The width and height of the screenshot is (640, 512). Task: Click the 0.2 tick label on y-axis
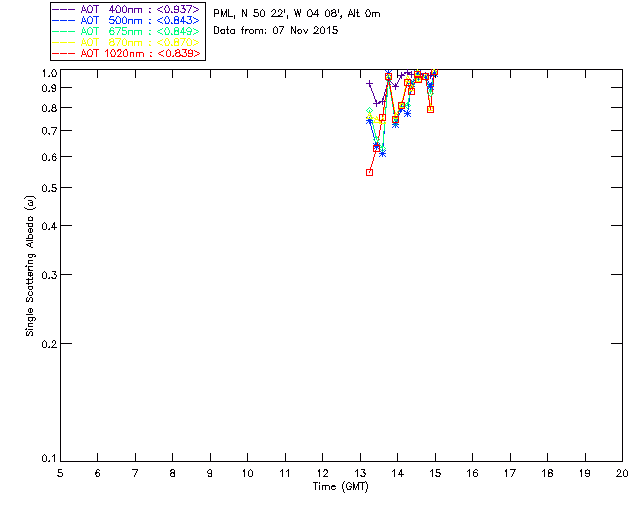point(49,344)
